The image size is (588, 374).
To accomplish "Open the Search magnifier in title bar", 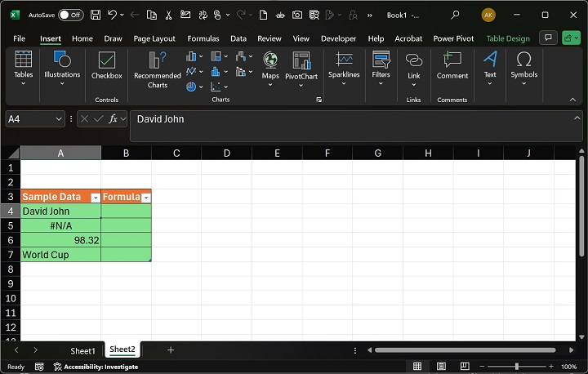I will point(455,15).
